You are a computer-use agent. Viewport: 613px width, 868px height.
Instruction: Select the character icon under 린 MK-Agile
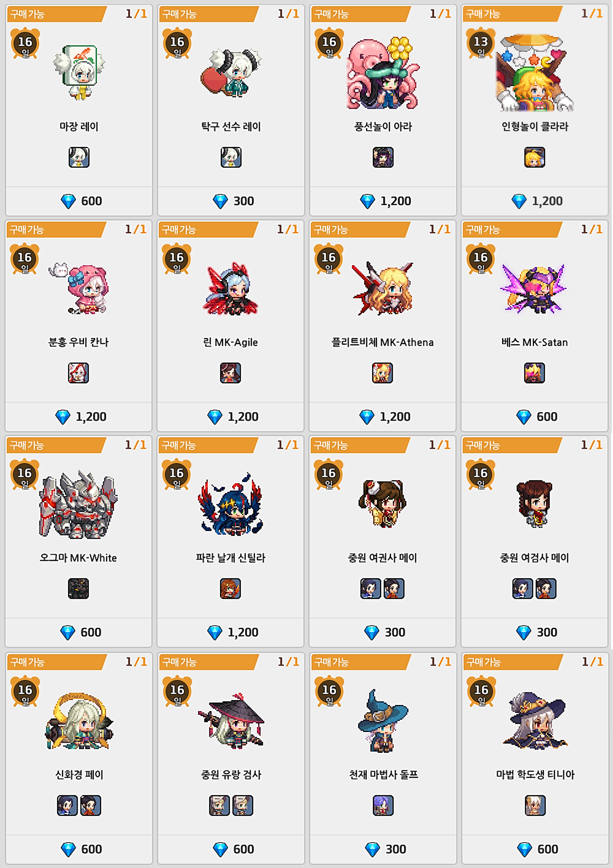coord(231,373)
